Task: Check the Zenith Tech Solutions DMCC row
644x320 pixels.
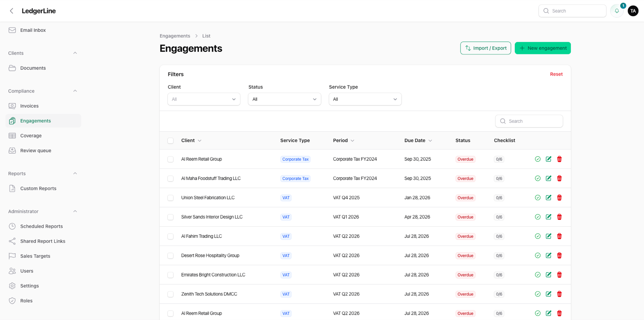Action: [171, 295]
